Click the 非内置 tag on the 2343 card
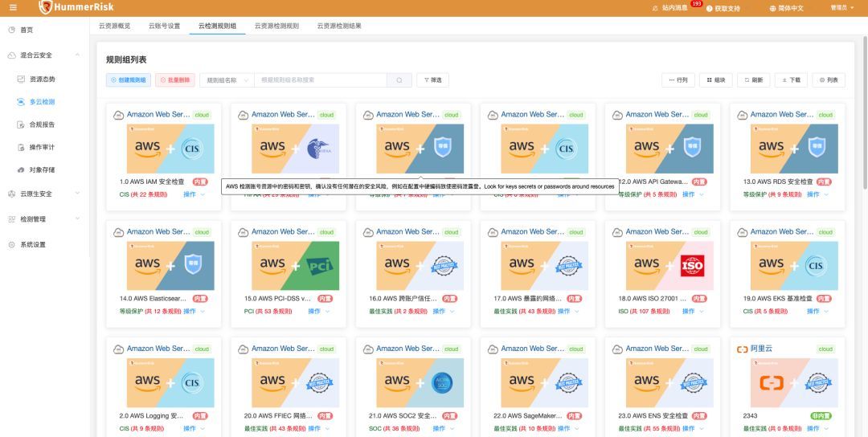868x437 pixels. point(821,416)
